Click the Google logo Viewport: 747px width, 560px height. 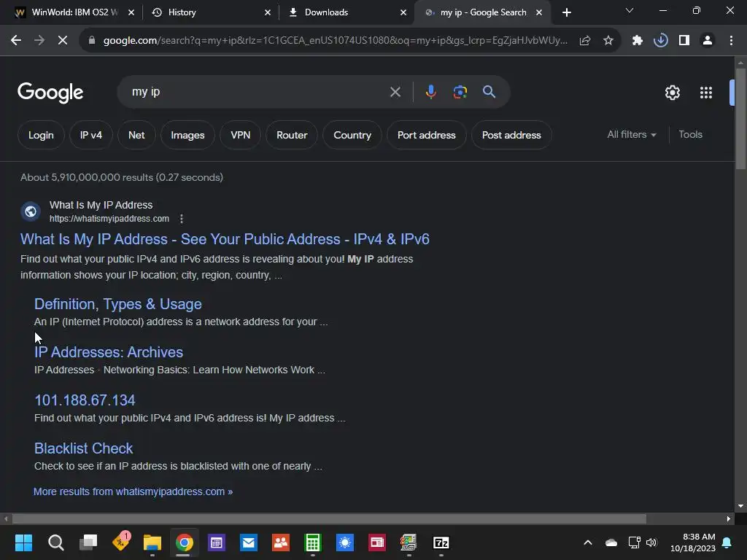[x=50, y=93]
